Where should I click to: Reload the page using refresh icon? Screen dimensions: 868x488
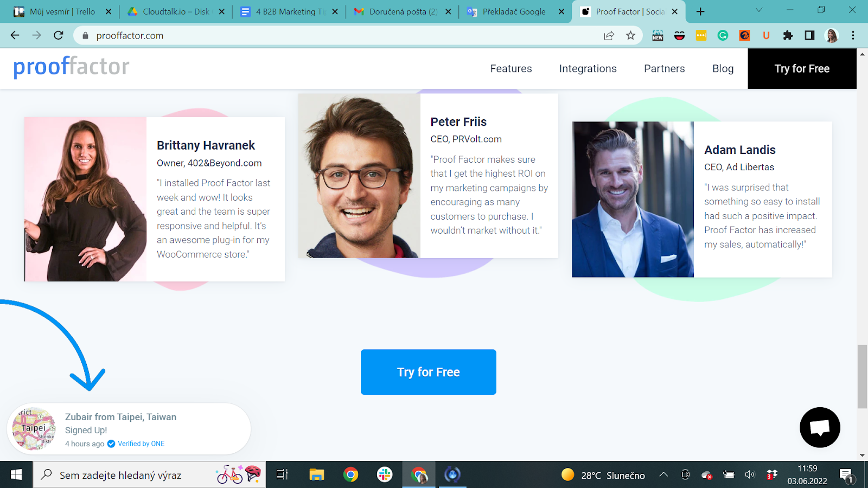point(59,36)
